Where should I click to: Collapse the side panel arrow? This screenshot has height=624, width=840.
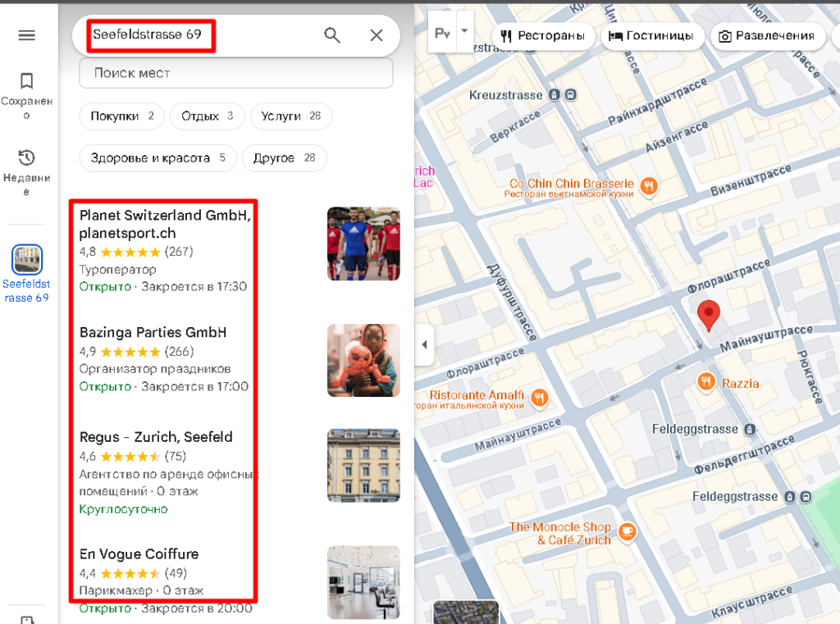tap(424, 344)
